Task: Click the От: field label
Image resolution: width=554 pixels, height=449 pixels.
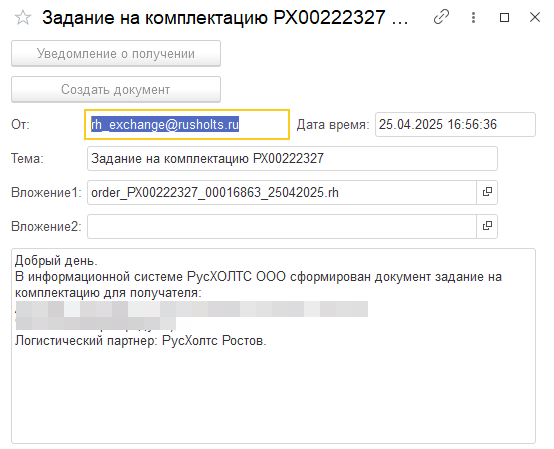Action: coord(20,125)
